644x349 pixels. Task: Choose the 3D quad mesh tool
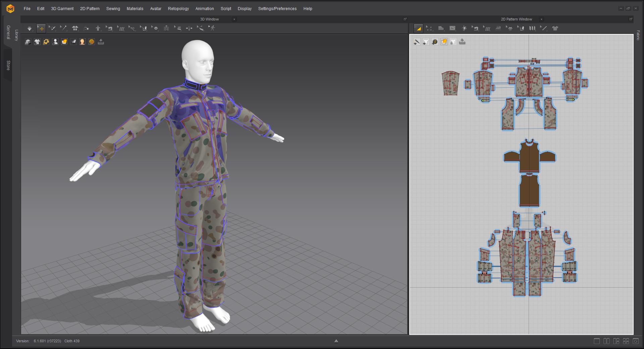pyautogui.click(x=121, y=29)
